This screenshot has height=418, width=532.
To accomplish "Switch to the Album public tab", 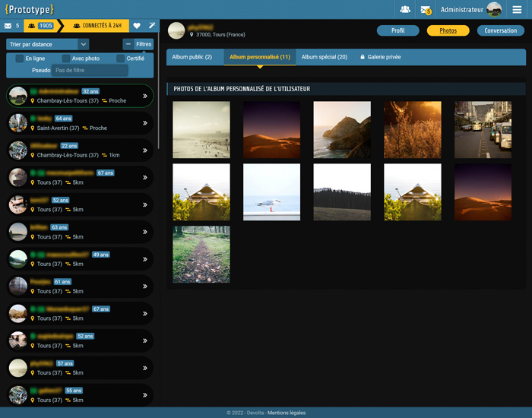I will (x=192, y=57).
